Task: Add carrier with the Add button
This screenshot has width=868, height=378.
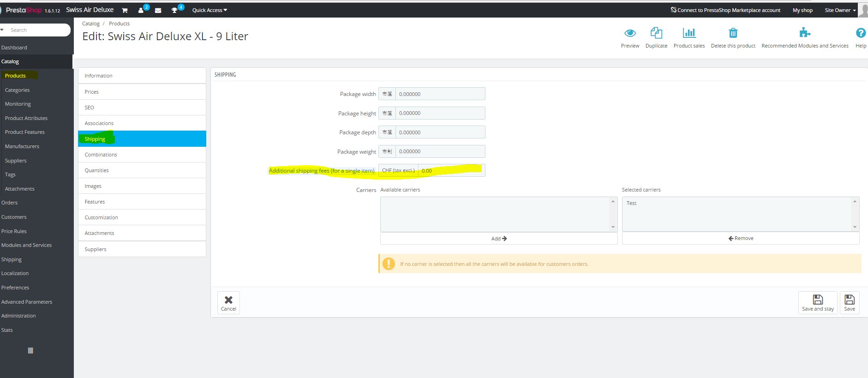Action: [x=499, y=239]
